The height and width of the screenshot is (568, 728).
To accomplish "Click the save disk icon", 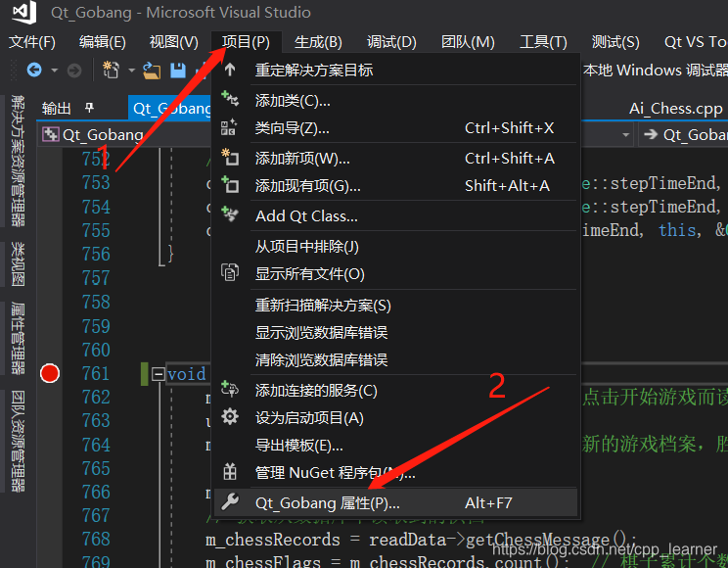I will coord(178,71).
